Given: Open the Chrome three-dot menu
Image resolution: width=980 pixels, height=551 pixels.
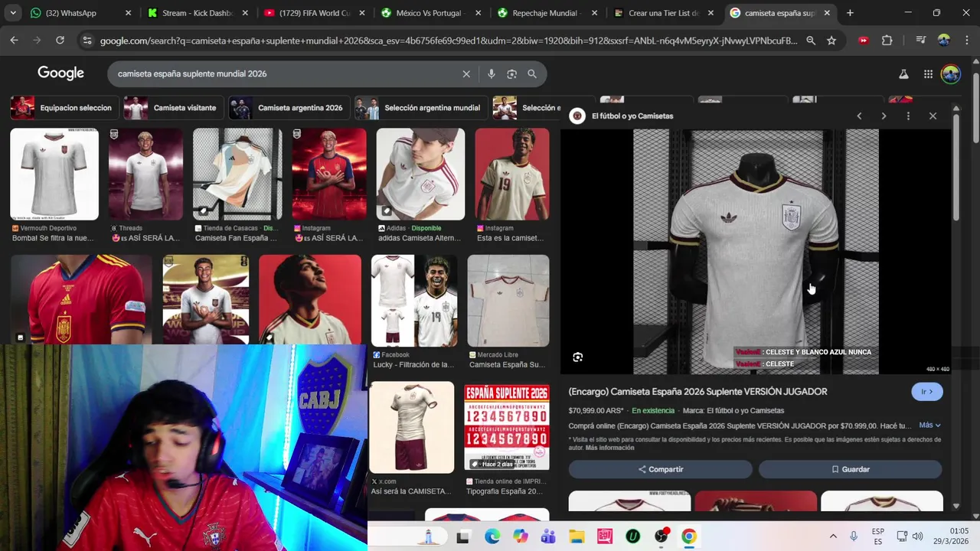Looking at the screenshot, I should coord(965,41).
